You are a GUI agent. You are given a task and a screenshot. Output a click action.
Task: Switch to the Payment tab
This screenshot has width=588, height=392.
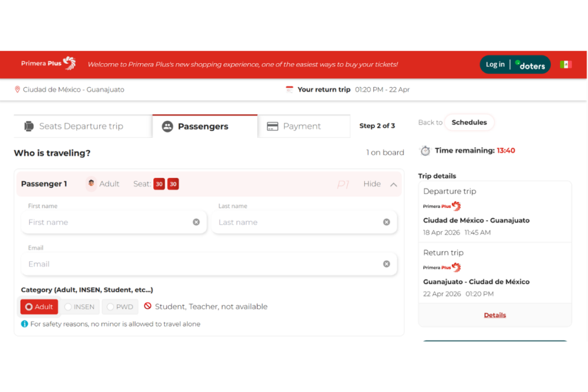tap(303, 126)
